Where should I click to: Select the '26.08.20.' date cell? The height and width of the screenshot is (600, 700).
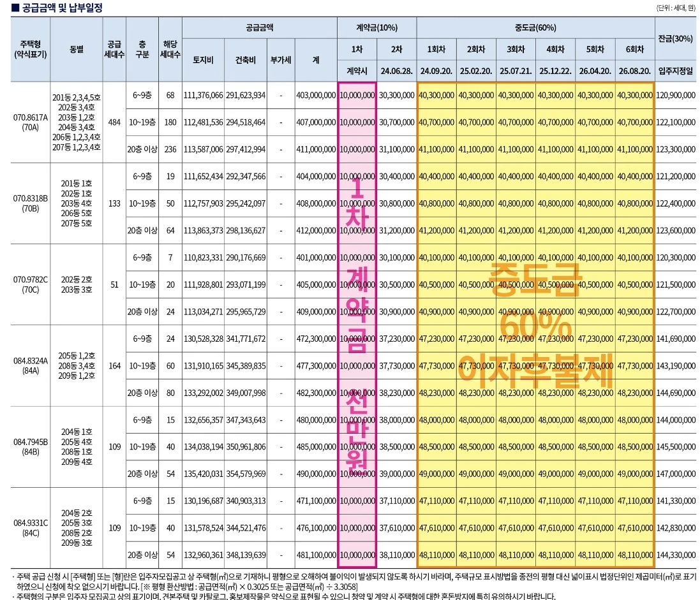click(x=635, y=71)
